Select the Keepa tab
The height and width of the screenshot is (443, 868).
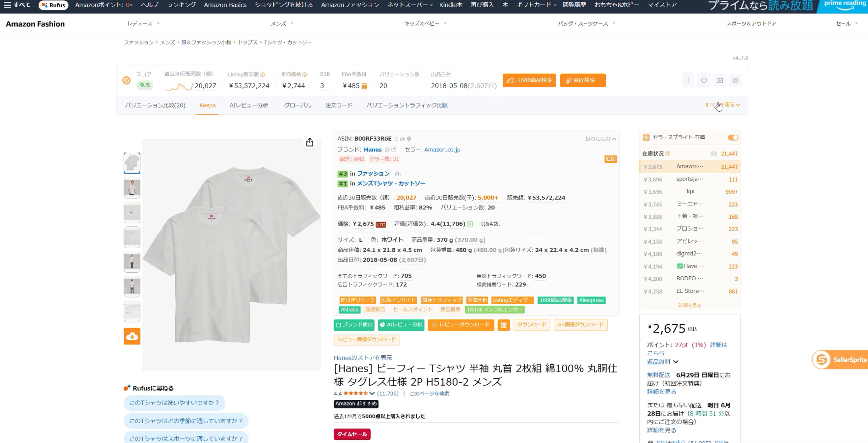pos(207,105)
